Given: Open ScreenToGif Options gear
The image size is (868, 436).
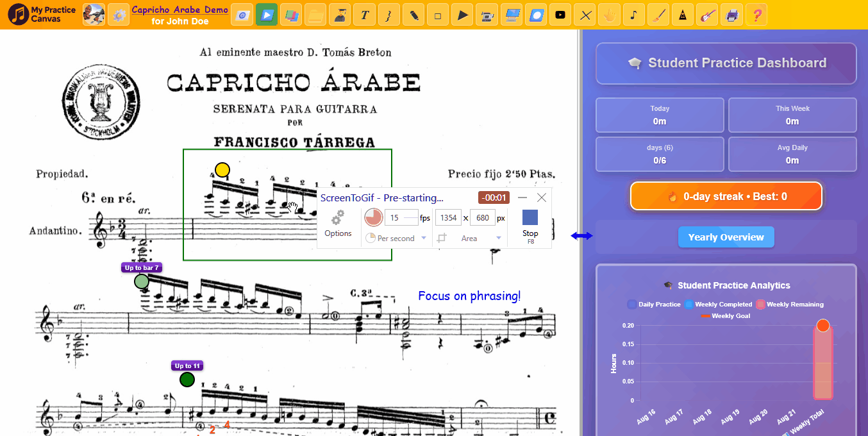Looking at the screenshot, I should point(338,224).
